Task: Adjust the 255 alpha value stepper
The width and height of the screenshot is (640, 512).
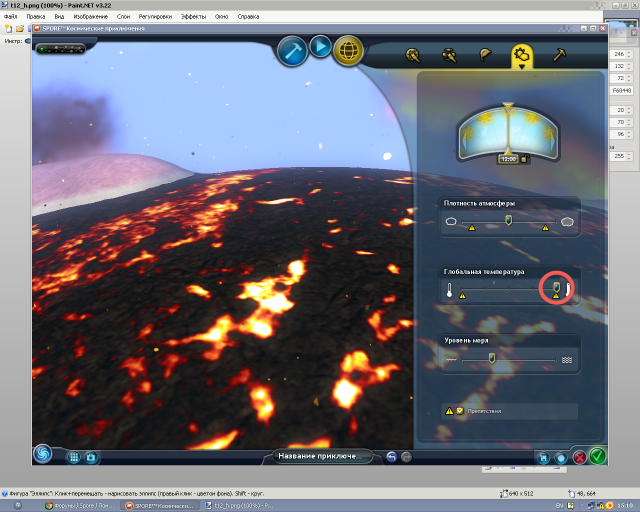Action: click(629, 156)
